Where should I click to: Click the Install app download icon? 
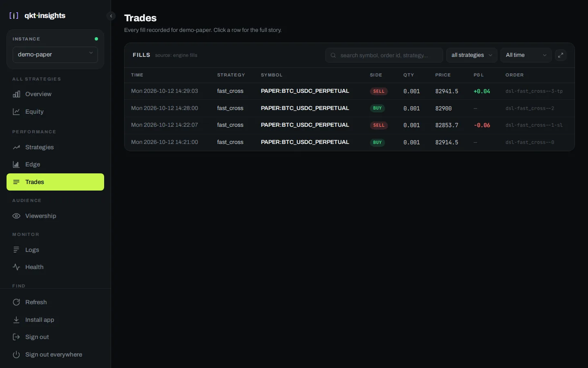click(x=16, y=320)
